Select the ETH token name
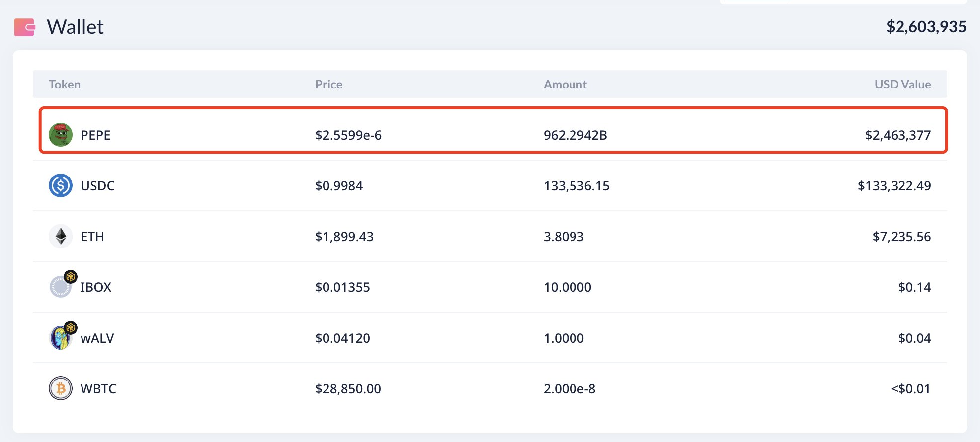 (x=92, y=237)
